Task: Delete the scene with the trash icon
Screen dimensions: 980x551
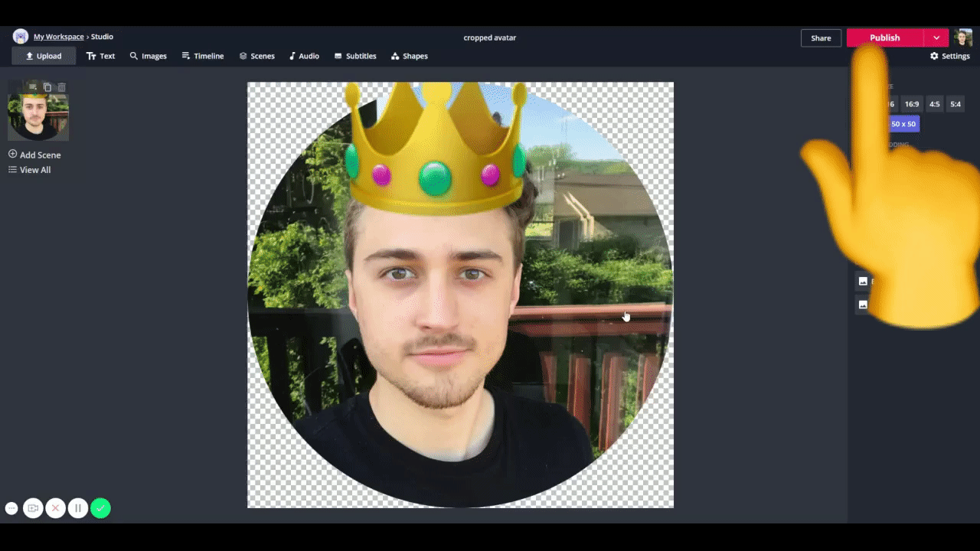Action: (62, 87)
